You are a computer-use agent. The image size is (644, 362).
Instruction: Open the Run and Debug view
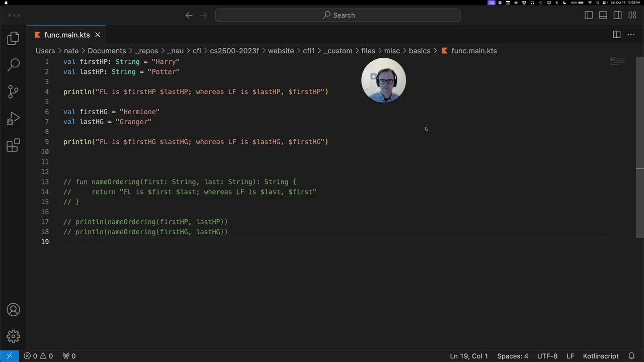14,119
